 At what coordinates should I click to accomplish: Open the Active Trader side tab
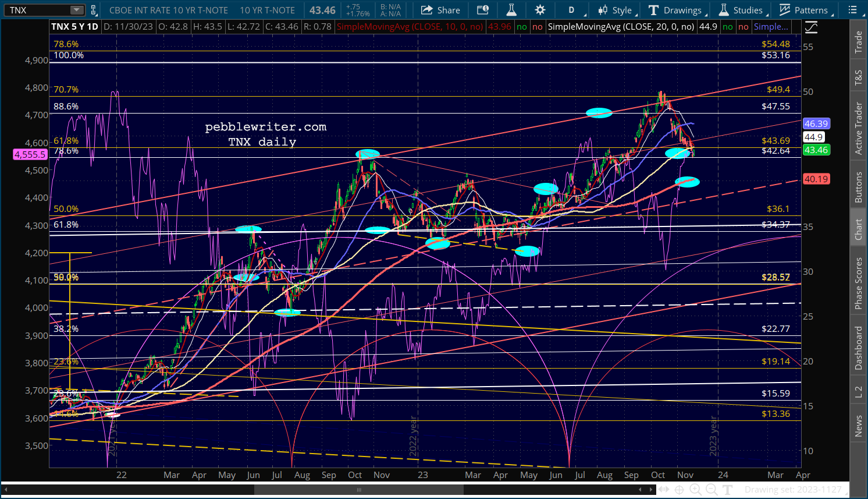click(x=858, y=128)
